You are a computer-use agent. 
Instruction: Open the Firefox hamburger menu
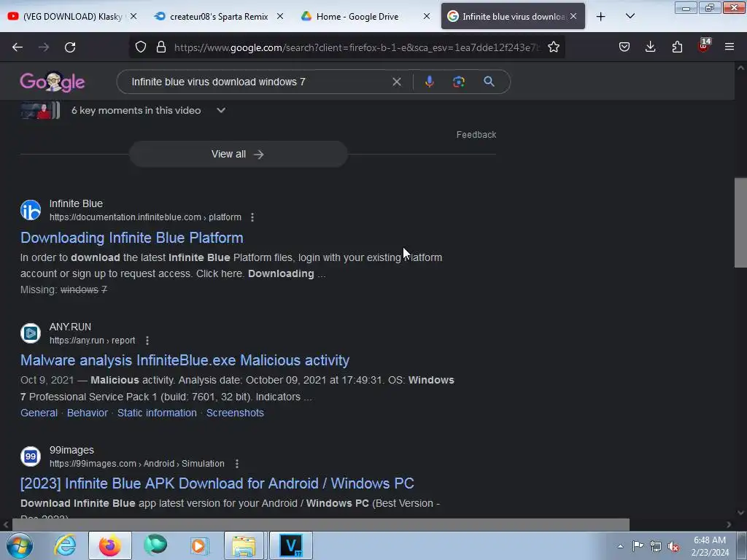click(729, 47)
